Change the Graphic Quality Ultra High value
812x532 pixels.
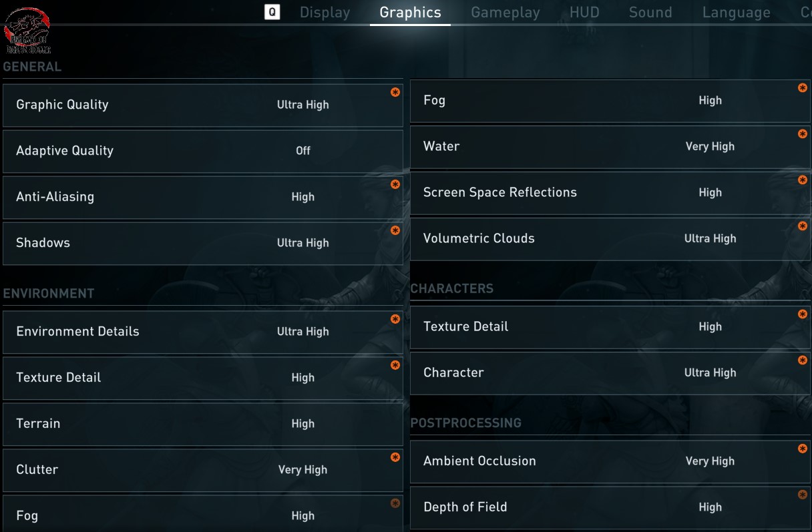[x=302, y=105]
